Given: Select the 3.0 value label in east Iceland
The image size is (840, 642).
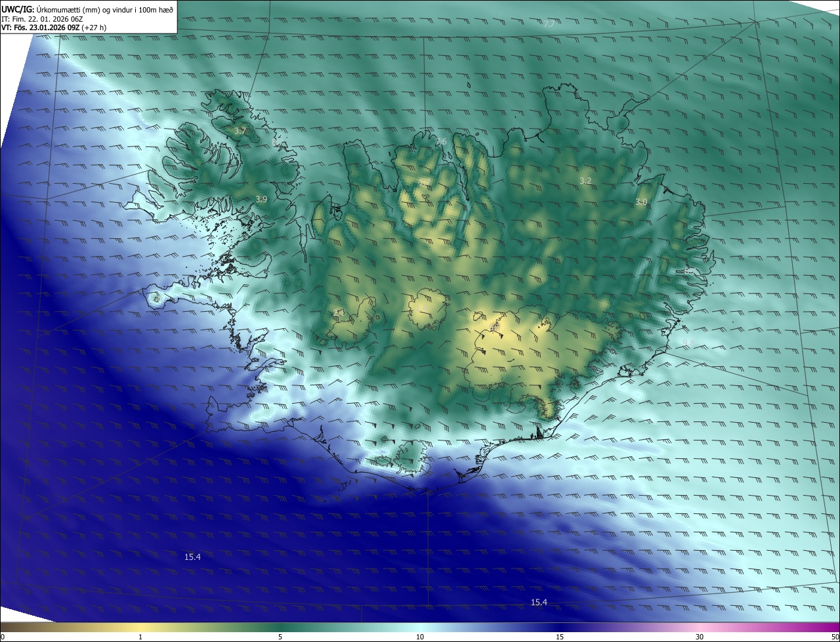Looking at the screenshot, I should (x=641, y=202).
